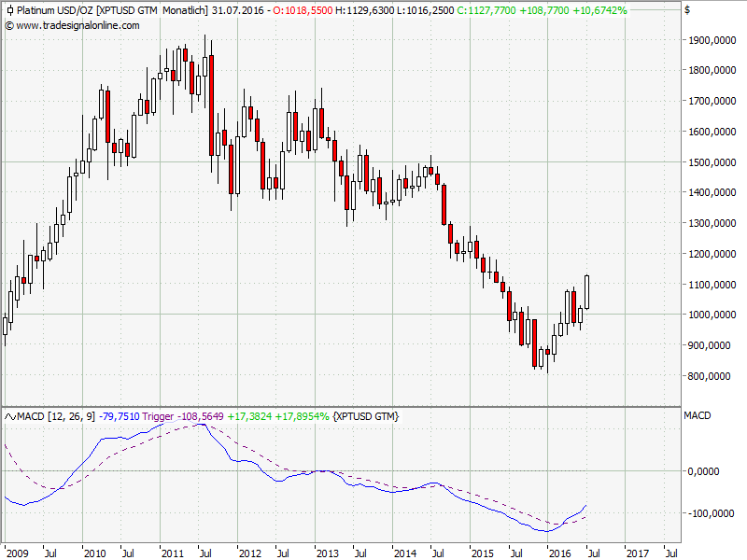
Task: Click the MACD label on right axis
Action: tap(698, 414)
